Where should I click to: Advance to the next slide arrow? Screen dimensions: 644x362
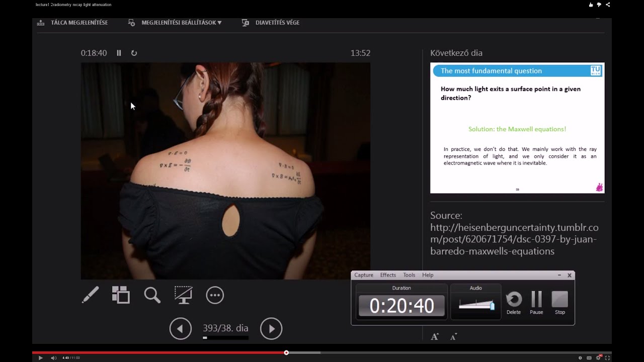coord(271,329)
